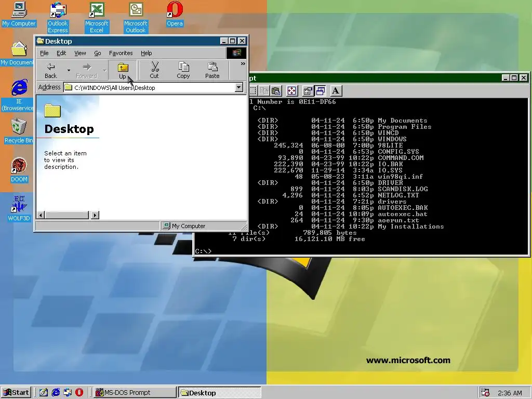532x399 pixels.
Task: Select the IE (Browservice) desktop icon
Action: 18,96
